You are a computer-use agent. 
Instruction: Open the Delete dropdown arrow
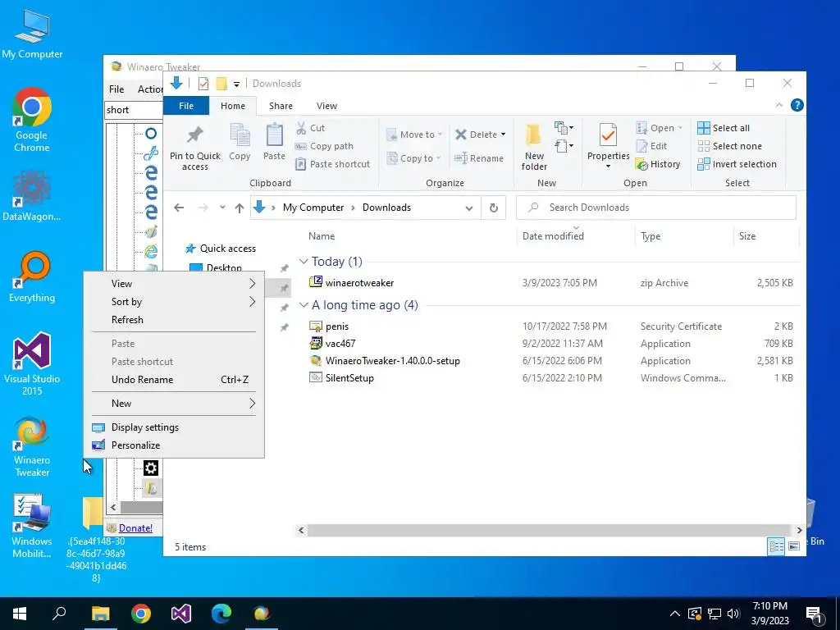[x=503, y=135]
